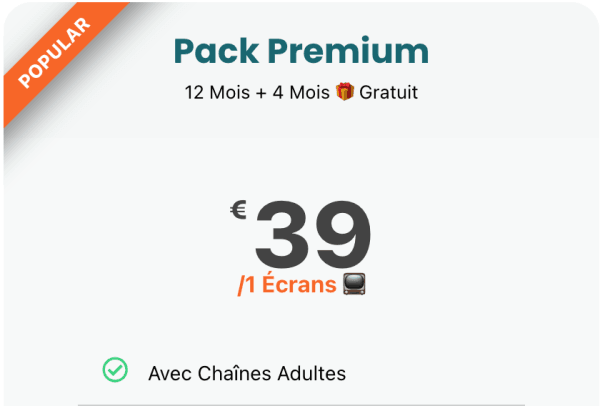Image resolution: width=600 pixels, height=406 pixels.
Task: Click the orange "/1 Écrans" label
Action: [x=287, y=285]
